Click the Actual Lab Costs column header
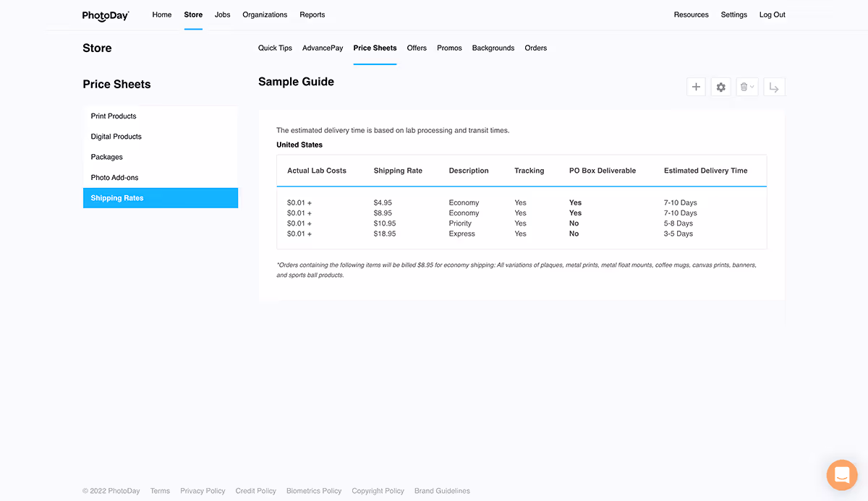 point(317,171)
